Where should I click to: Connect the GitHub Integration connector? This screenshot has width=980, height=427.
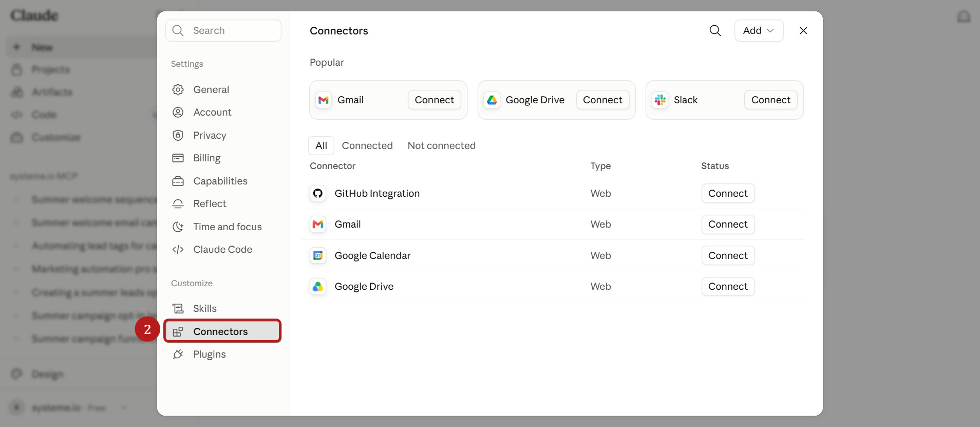[x=728, y=193]
